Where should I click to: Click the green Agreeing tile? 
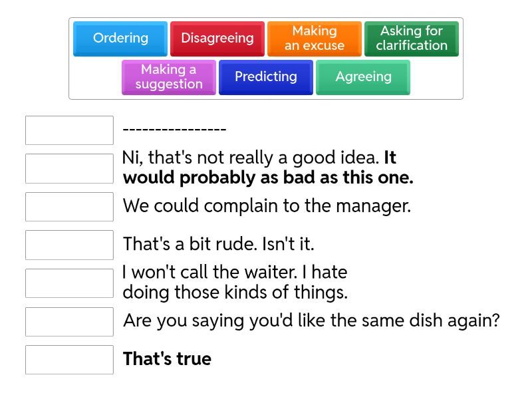[363, 77]
